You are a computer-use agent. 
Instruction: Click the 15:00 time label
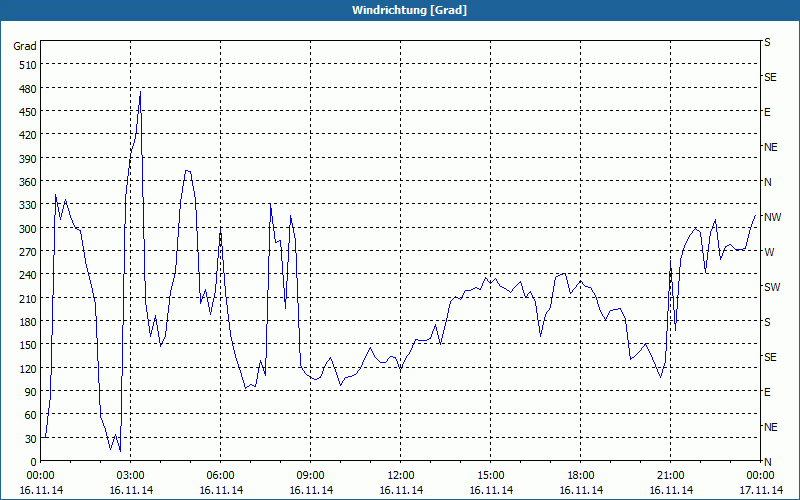point(491,476)
